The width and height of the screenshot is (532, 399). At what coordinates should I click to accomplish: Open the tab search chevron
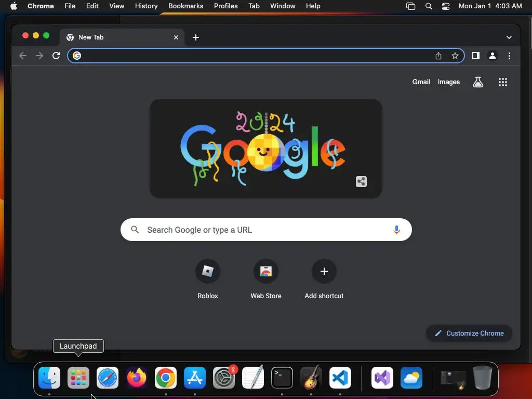[x=509, y=37]
